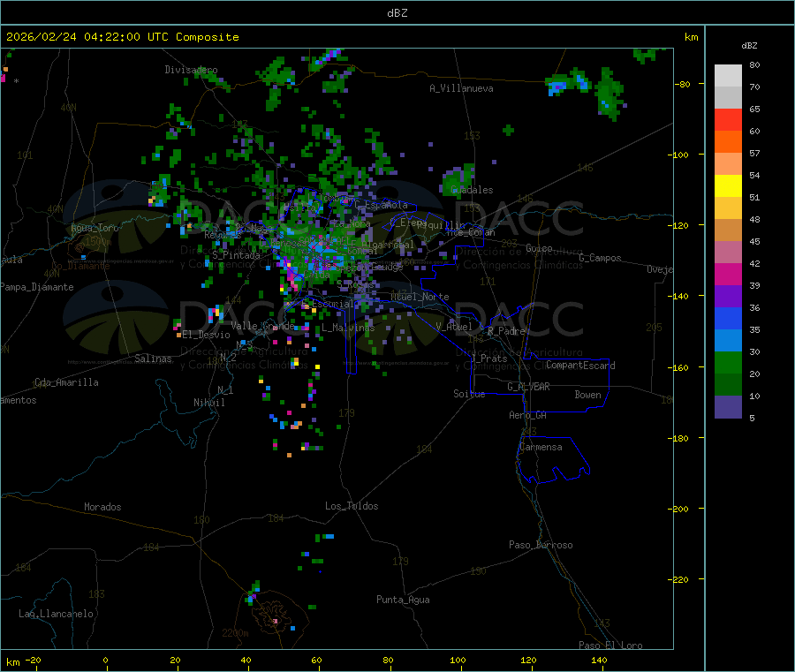Click the Pampa_Diamante location label
Viewport: 795px width, 672px height.
[36, 287]
